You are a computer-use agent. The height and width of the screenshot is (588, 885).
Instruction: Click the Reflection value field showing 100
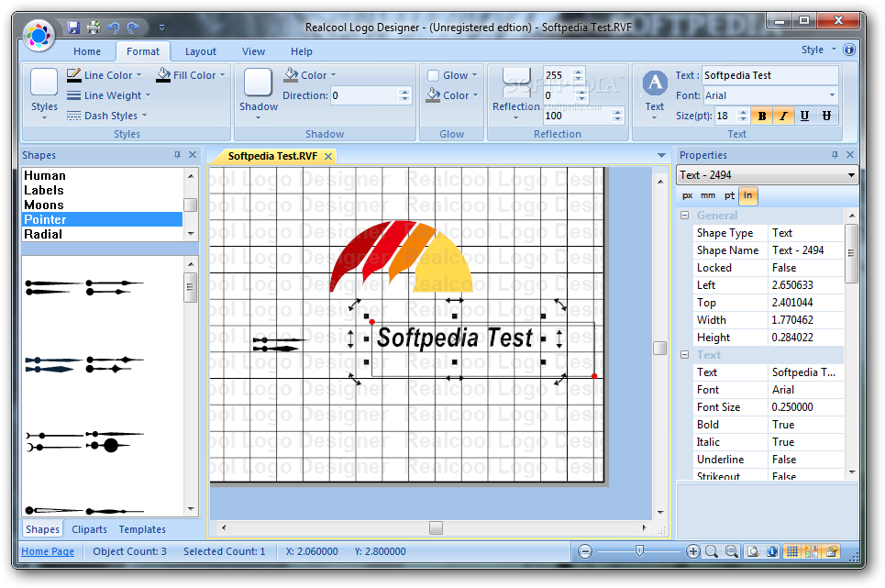[578, 116]
